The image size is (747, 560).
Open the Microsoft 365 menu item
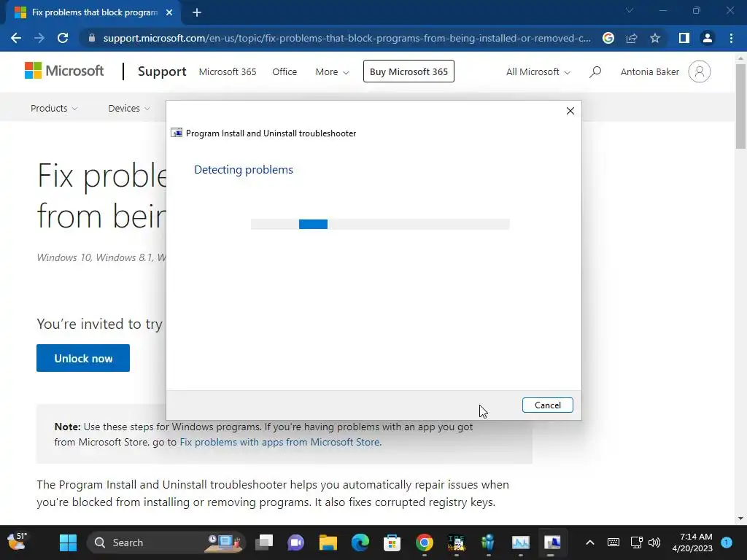click(x=228, y=72)
